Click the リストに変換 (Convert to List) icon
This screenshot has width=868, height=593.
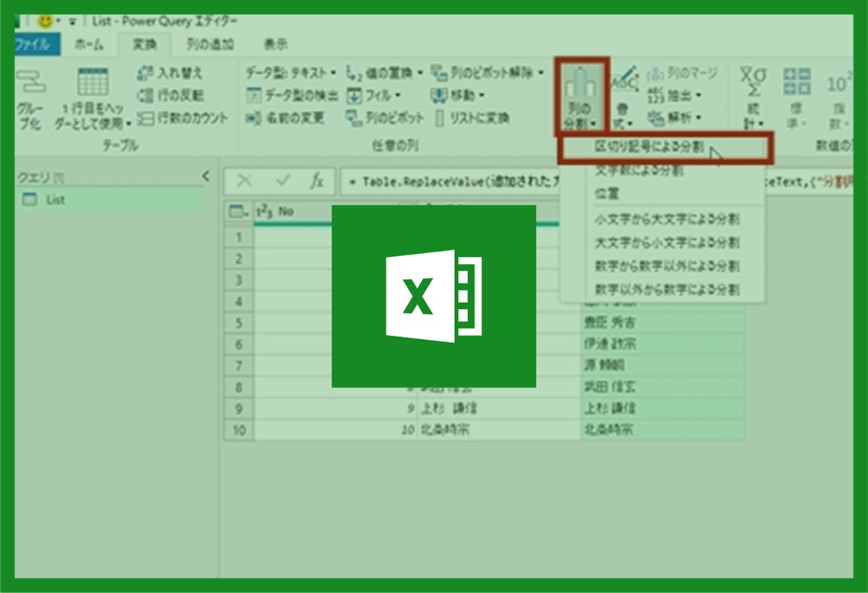click(x=440, y=117)
